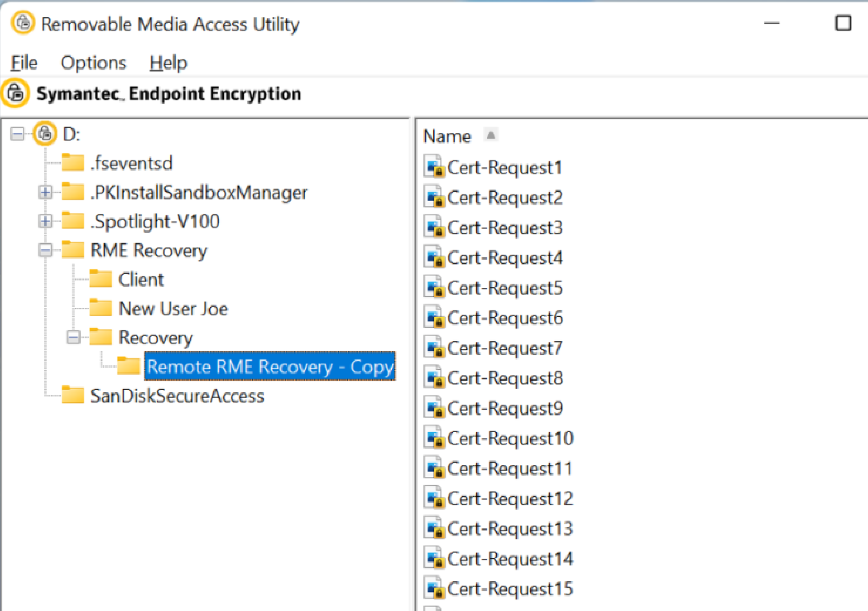Open the Options menu

click(94, 63)
